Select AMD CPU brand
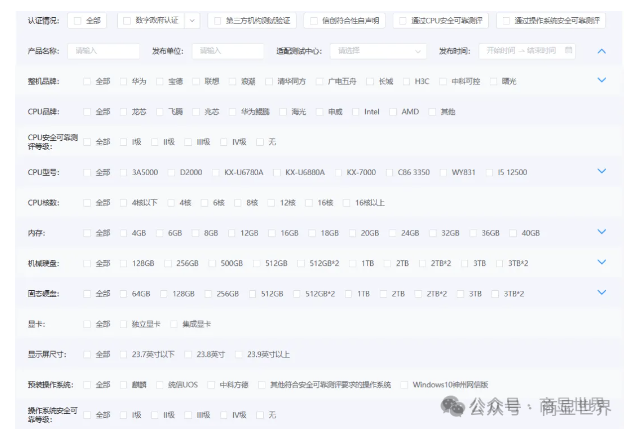Screen dimensions: 632x433 point(393,112)
